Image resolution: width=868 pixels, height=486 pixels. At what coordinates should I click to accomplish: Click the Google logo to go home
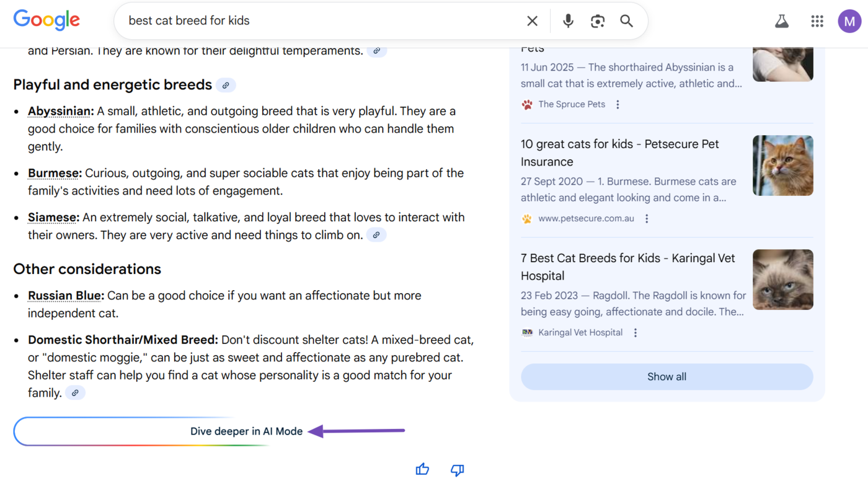(46, 20)
